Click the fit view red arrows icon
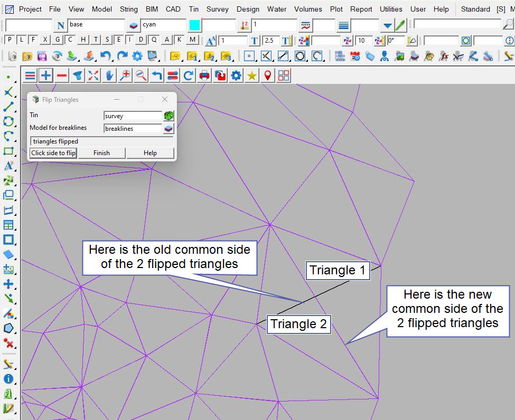Image resolution: width=515 pixels, height=420 pixels. click(93, 76)
